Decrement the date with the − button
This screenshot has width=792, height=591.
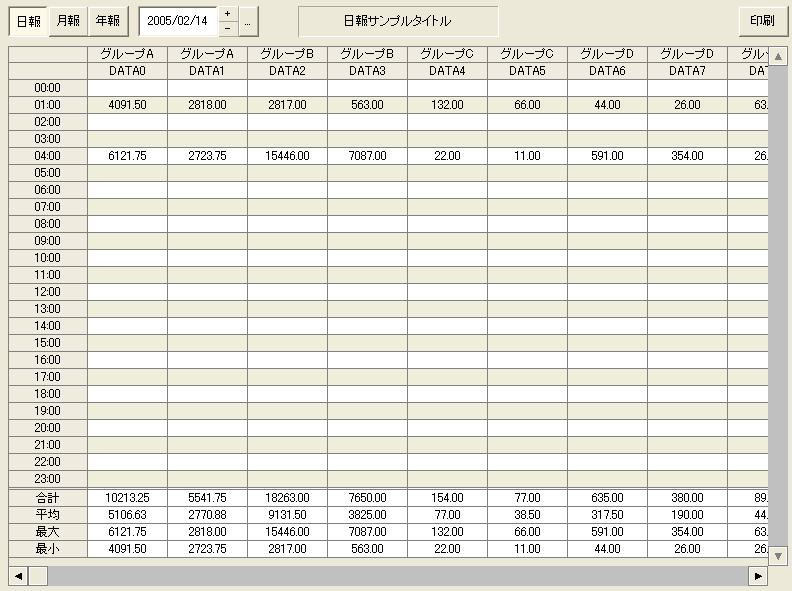coord(227,29)
